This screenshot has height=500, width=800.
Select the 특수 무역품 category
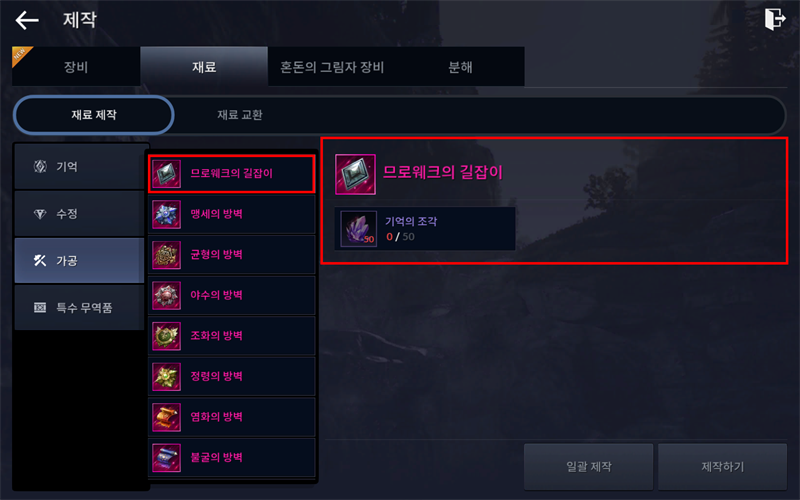[x=79, y=307]
